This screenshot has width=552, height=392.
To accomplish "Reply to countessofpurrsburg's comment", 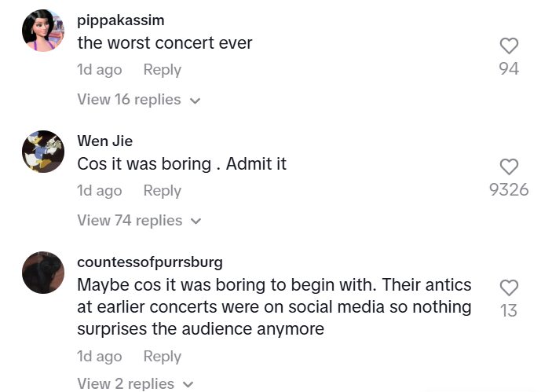I will pyautogui.click(x=162, y=357).
